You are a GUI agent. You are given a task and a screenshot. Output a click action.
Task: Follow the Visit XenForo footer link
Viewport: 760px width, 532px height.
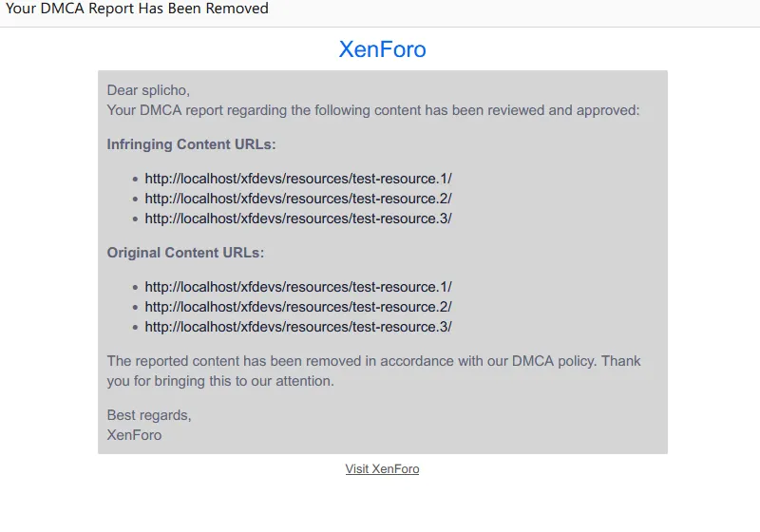(382, 469)
